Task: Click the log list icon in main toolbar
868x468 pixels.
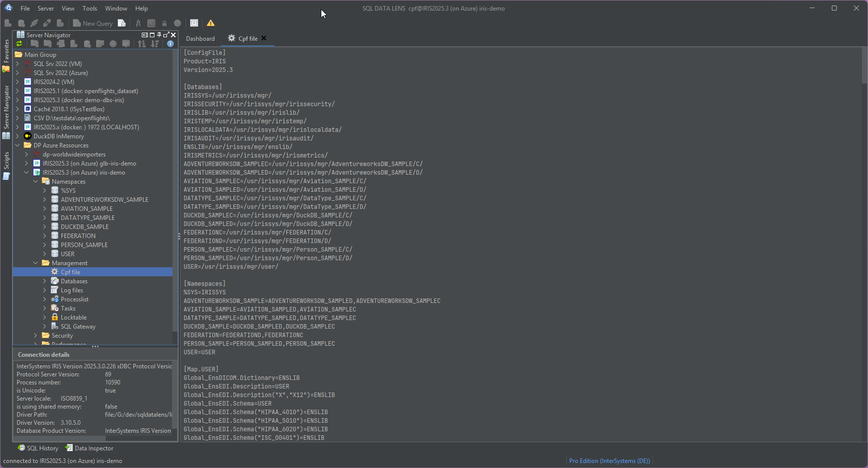Action: pos(194,23)
